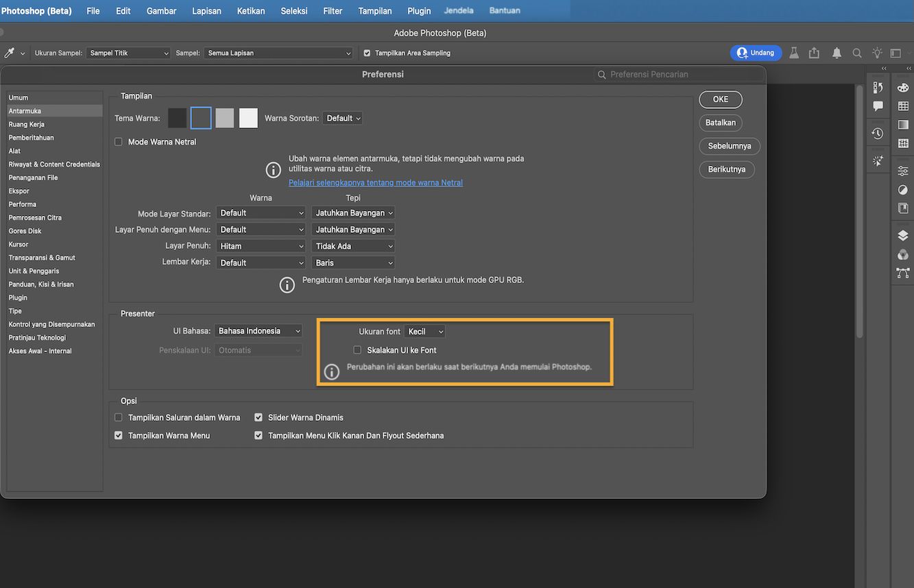
Task: Click the notifications bell in the top bar
Action: [836, 52]
